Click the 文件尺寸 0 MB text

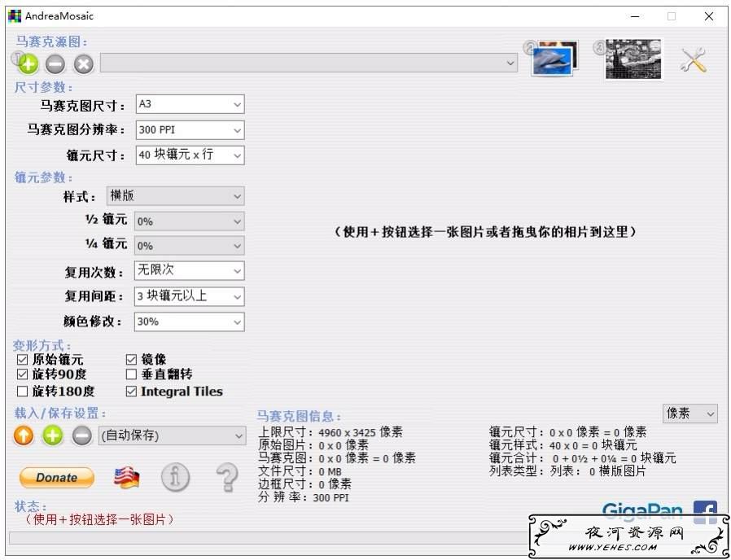300,471
